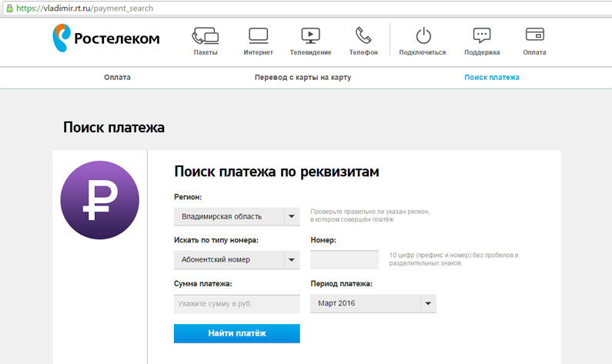Select the Владимирская область region box
This screenshot has height=364, width=612.
coord(228,216)
